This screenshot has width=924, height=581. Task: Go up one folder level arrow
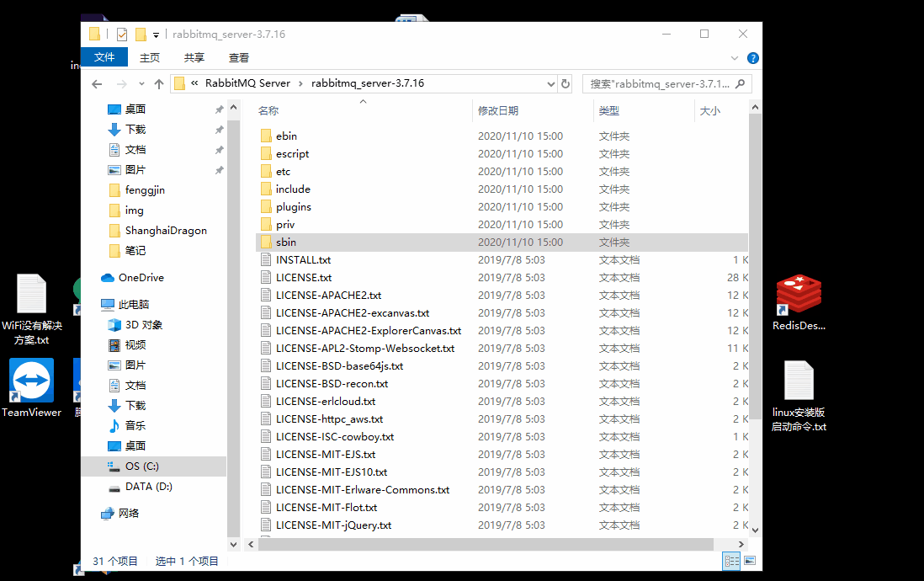coord(159,83)
